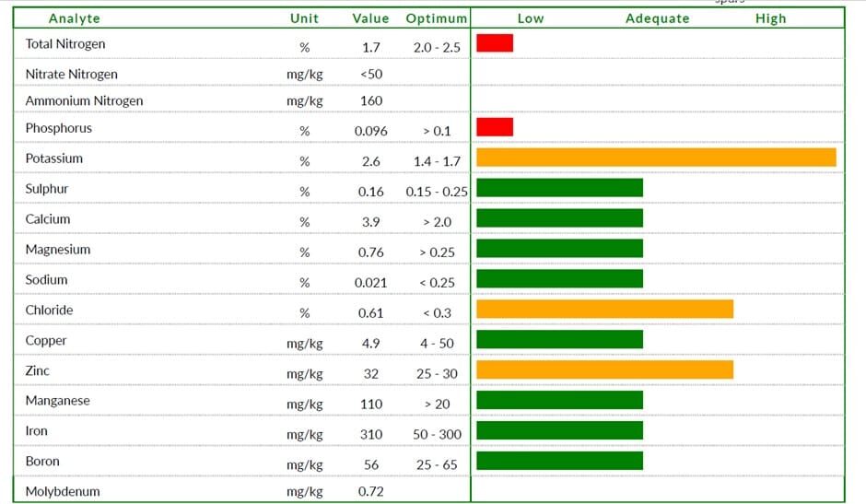Select the Ammonium Nitrogen row label

pyautogui.click(x=84, y=100)
